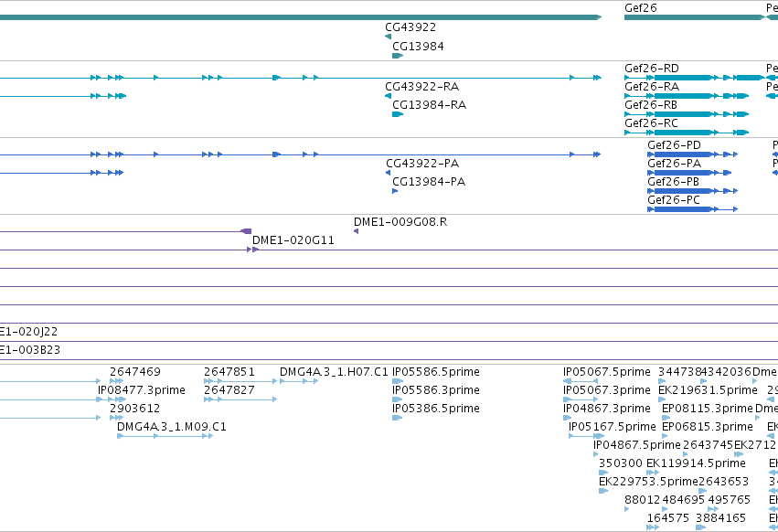Select the Gef26-PB protein feature
This screenshot has width=778, height=532.
[693, 191]
